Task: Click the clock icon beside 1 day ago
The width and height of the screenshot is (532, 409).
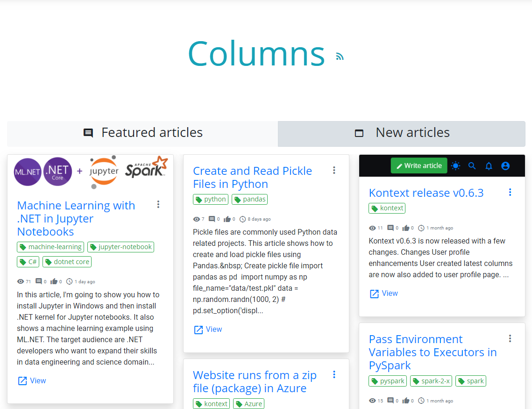Action: (69, 281)
